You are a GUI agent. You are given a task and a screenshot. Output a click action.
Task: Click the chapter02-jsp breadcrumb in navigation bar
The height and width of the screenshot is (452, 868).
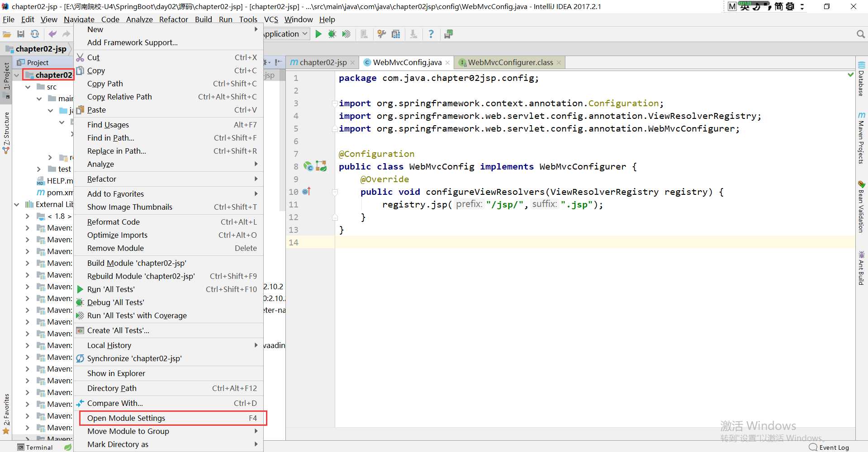tap(36, 49)
